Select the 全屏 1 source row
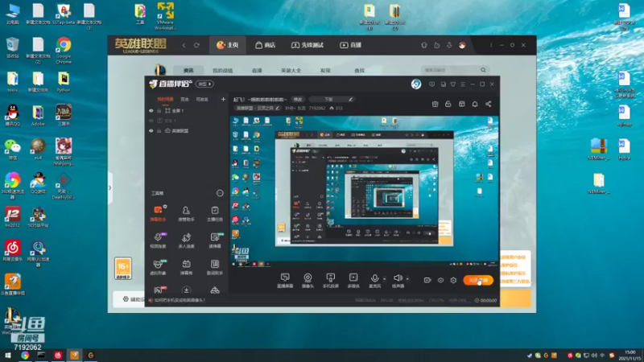Image resolution: width=644 pixels, height=362 pixels. (187, 111)
